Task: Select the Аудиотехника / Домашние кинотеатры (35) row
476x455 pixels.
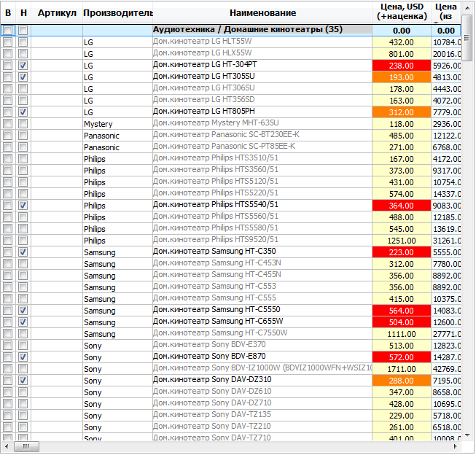Action: [231, 31]
